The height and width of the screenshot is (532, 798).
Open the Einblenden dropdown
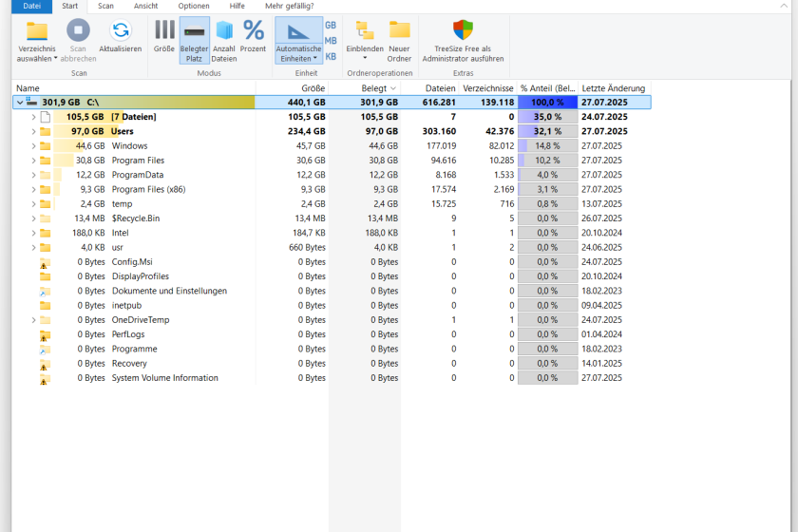(x=365, y=40)
